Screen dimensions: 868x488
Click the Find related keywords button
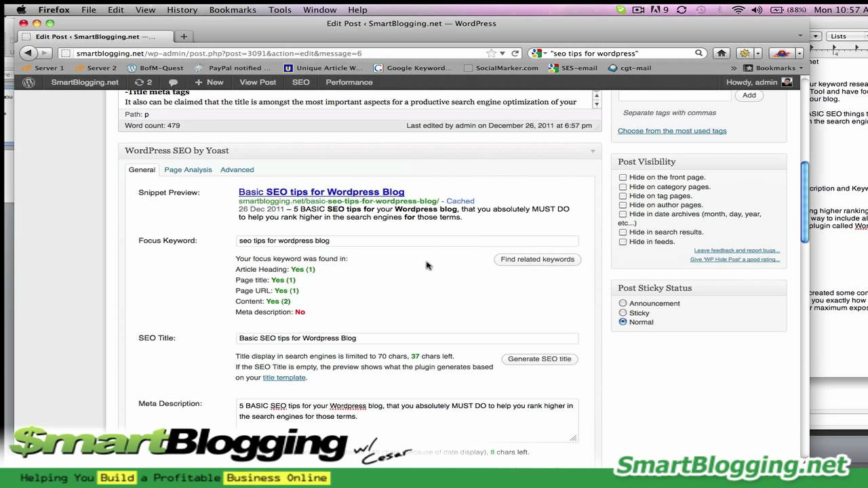(x=537, y=259)
